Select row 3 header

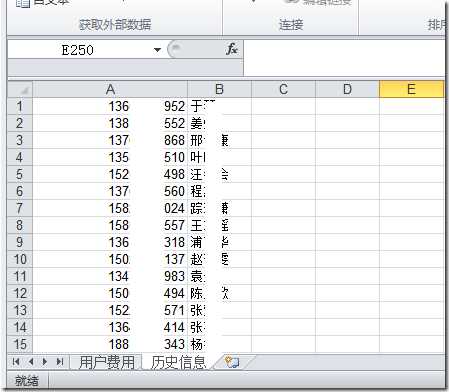pyautogui.click(x=20, y=140)
